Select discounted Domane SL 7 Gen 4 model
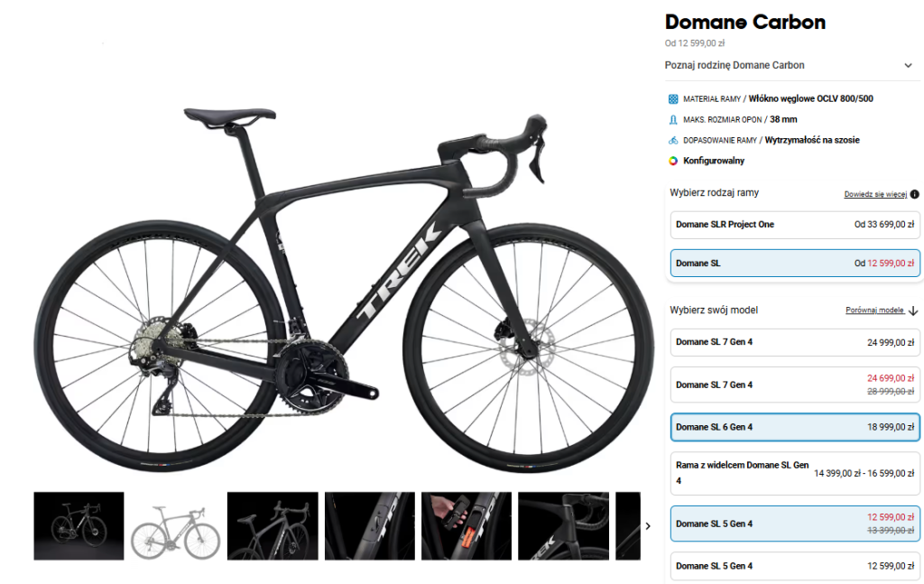The image size is (924, 584). click(x=795, y=385)
